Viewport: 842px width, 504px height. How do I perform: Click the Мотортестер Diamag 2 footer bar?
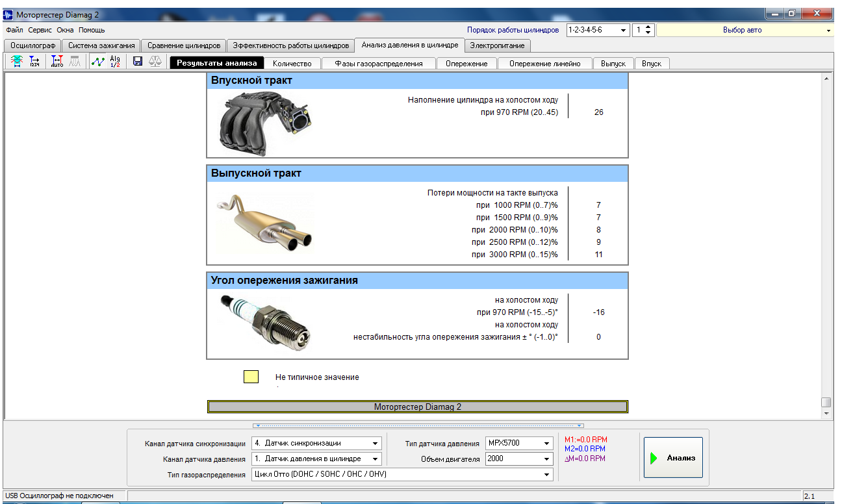tap(417, 407)
